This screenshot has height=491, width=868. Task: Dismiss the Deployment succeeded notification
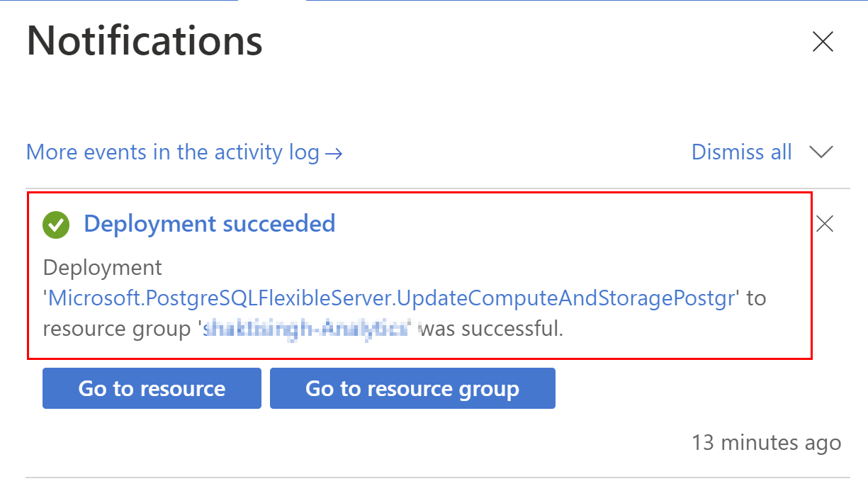(x=825, y=225)
